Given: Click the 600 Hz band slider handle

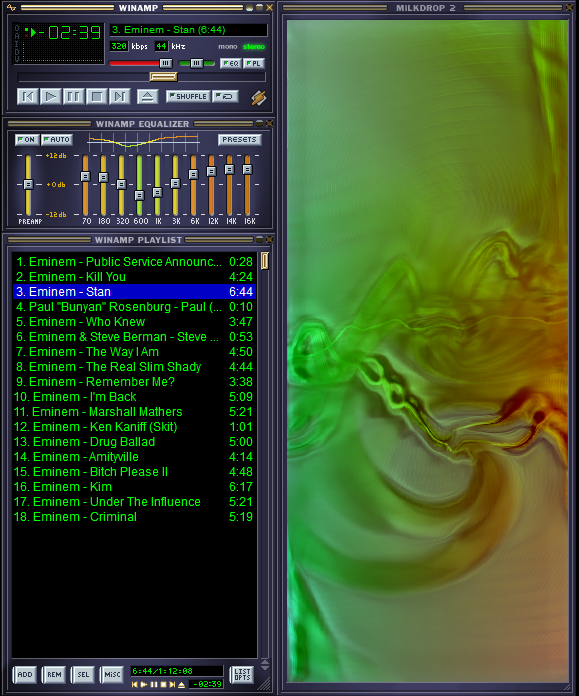Looking at the screenshot, I should [x=139, y=195].
